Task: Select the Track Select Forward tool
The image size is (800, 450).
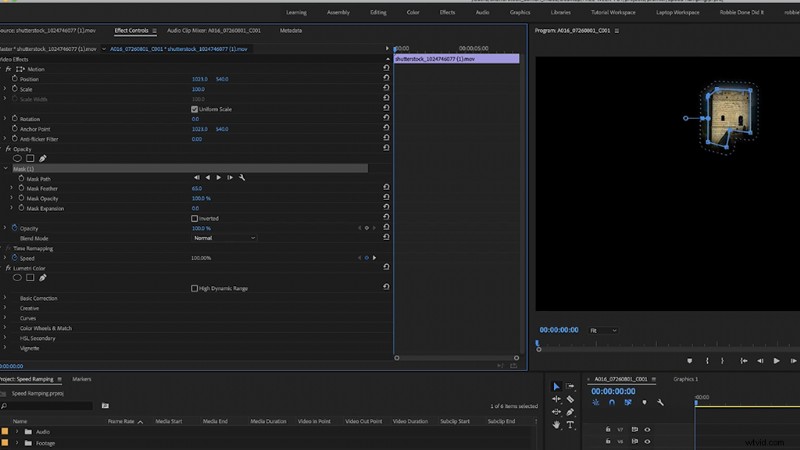Action: coord(570,386)
